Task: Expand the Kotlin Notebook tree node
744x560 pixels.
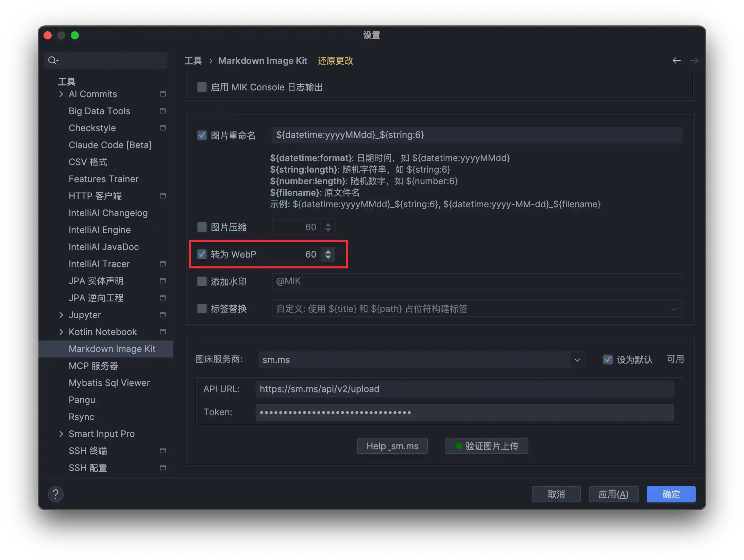Action: tap(61, 332)
